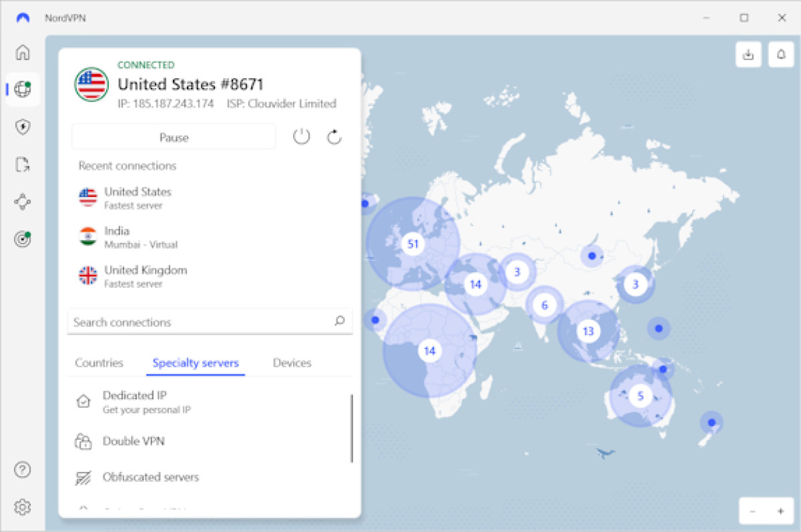Click the disconnect power icon
Screen dimensions: 801x532
302,138
